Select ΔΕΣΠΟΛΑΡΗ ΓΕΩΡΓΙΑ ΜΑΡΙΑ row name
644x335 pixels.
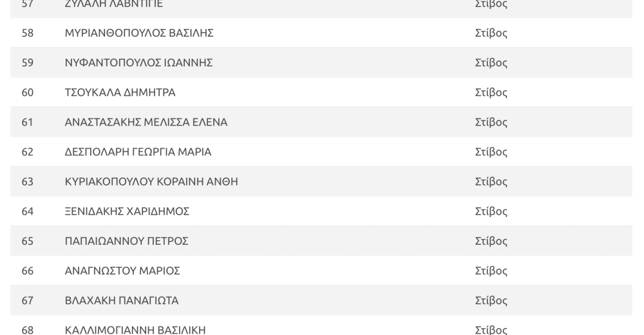(x=138, y=151)
